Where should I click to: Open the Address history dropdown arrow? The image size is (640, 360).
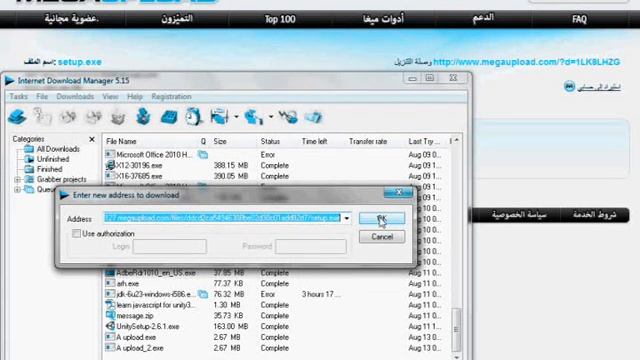pyautogui.click(x=347, y=218)
